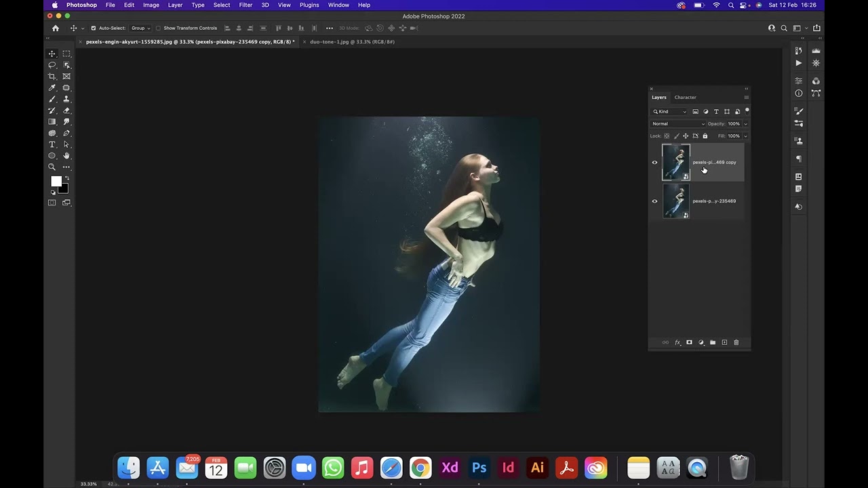The height and width of the screenshot is (488, 868).
Task: Select the Frame tool
Action: click(x=66, y=77)
